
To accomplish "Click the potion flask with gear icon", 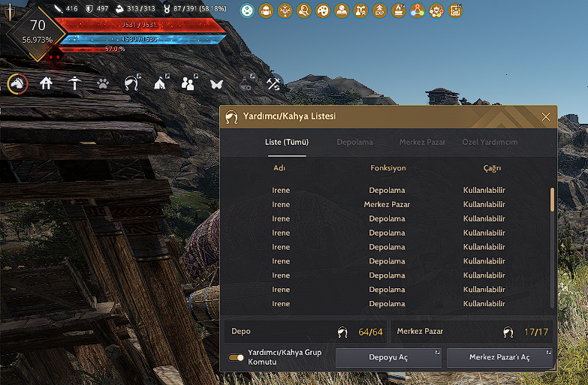I will [246, 83].
